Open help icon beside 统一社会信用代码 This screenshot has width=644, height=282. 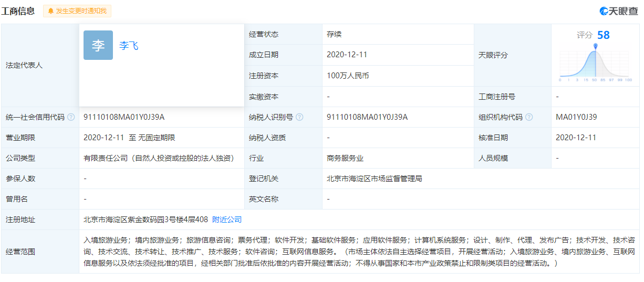coord(71,117)
